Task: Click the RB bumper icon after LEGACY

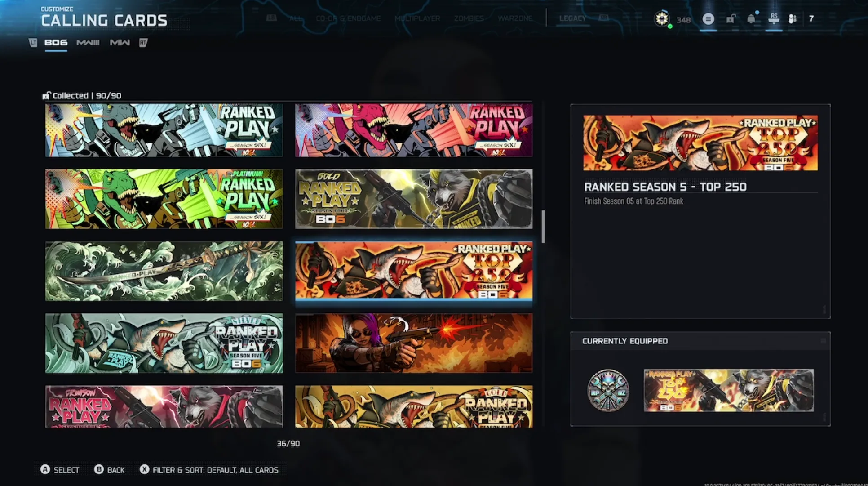Action: 603,18
